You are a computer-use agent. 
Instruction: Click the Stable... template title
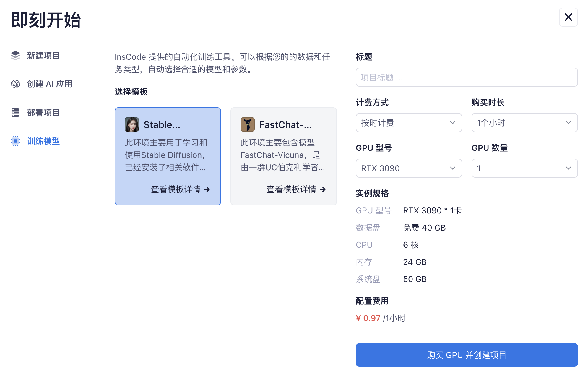pyautogui.click(x=162, y=125)
